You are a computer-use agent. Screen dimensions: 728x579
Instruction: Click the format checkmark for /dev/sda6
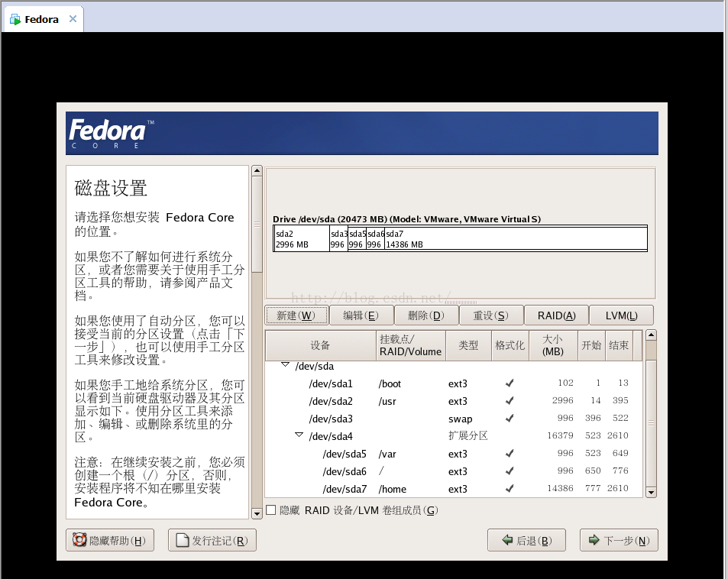(x=510, y=471)
